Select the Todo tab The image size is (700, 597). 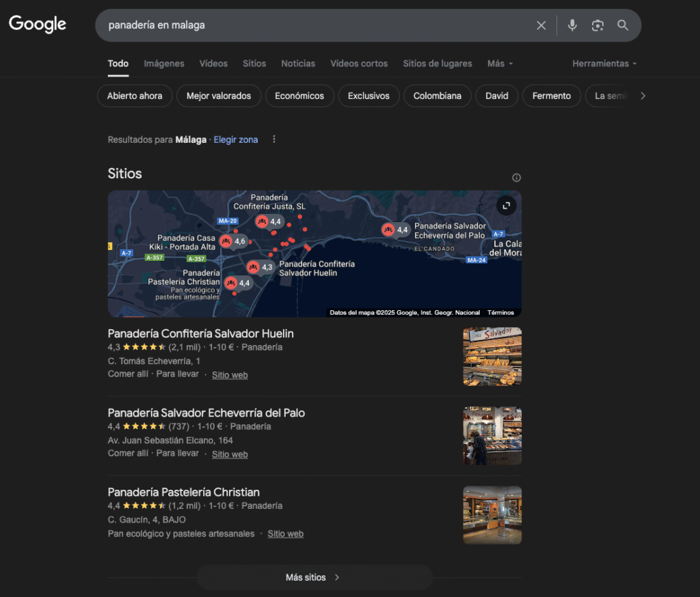118,64
